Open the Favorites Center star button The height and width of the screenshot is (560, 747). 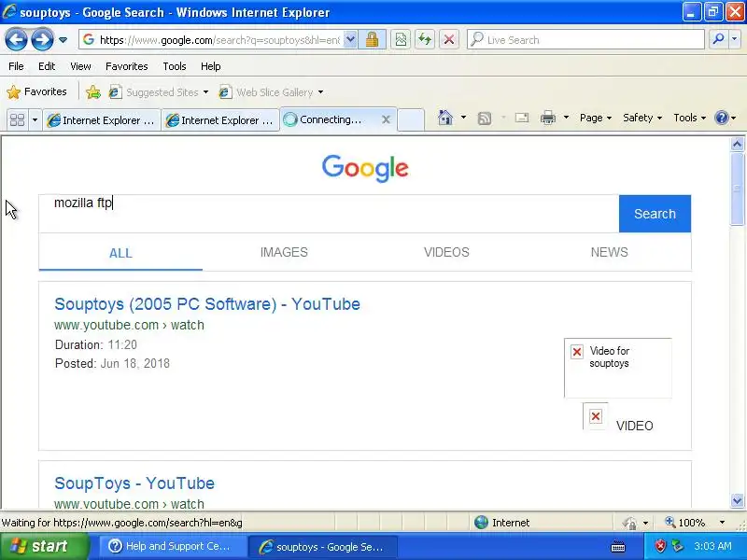36,91
